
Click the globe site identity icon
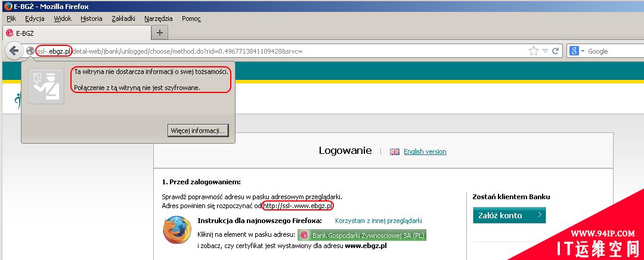point(30,51)
